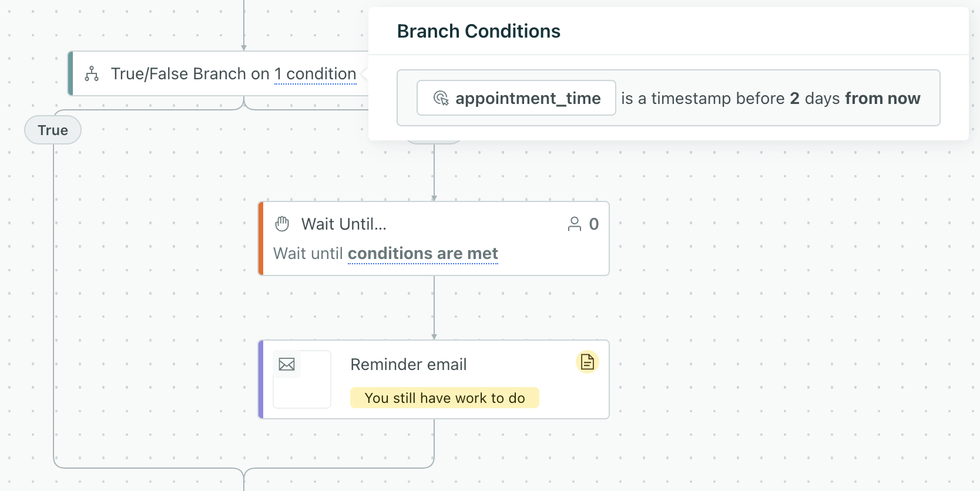980x491 pixels.
Task: Click the branch icon on True/False Branch node
Action: coord(91,73)
